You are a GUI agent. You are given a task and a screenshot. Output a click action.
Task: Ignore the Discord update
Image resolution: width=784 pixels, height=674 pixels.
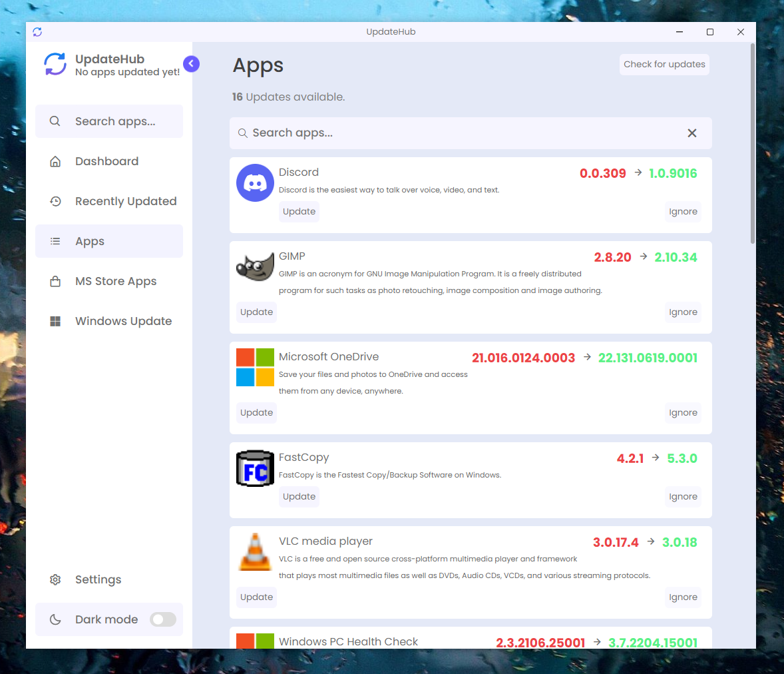click(x=683, y=212)
